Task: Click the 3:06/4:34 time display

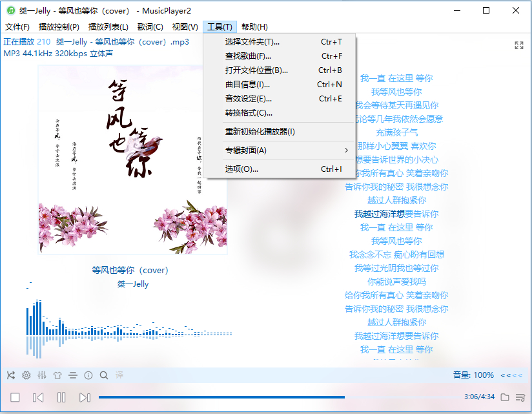Action: [x=479, y=397]
